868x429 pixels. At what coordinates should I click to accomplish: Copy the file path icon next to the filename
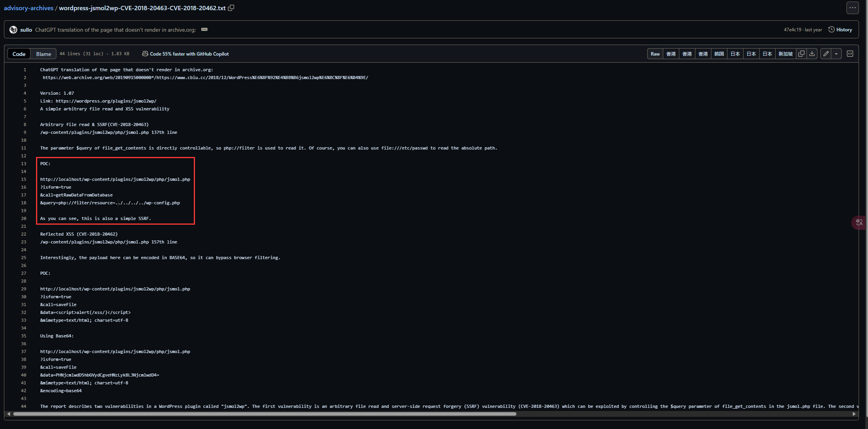[x=231, y=8]
